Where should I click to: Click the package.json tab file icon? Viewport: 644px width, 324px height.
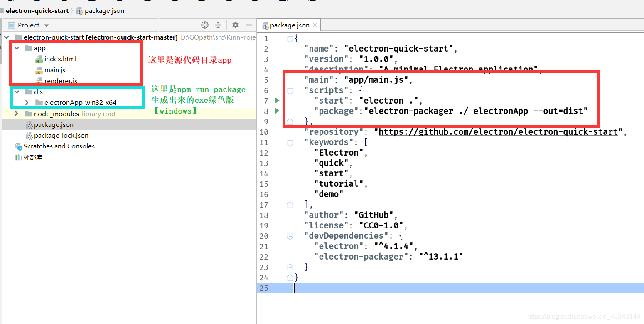coord(265,26)
